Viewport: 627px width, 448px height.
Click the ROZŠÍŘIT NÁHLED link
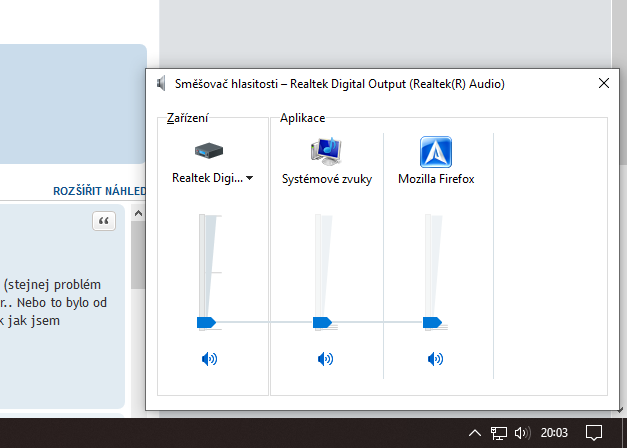pos(100,191)
